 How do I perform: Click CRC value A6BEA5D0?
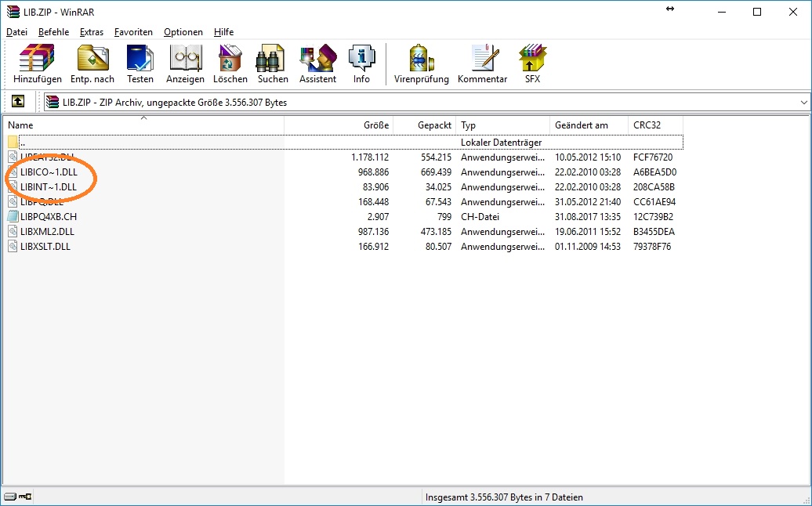coord(654,172)
